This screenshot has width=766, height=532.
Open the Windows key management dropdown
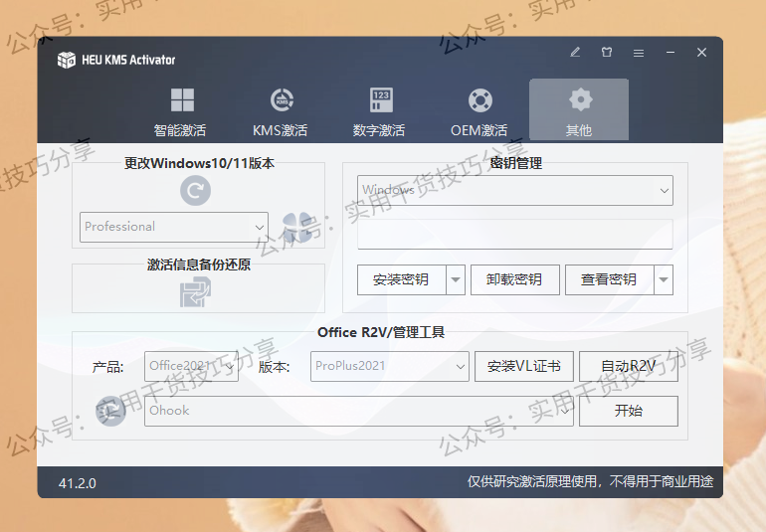(515, 190)
